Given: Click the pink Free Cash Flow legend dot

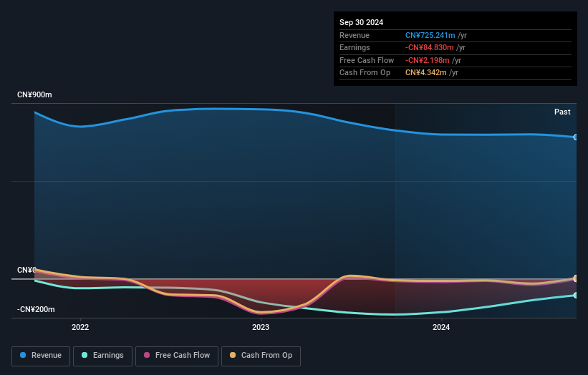Looking at the screenshot, I should pyautogui.click(x=147, y=355).
